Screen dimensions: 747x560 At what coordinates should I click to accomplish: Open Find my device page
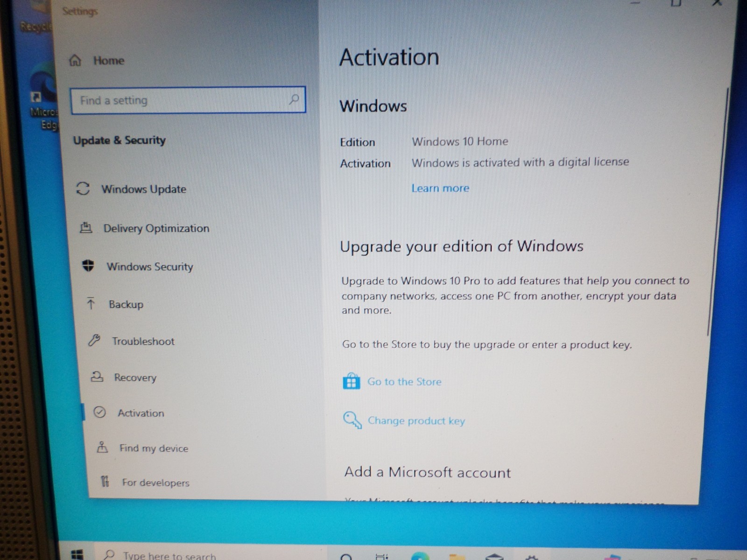[154, 448]
